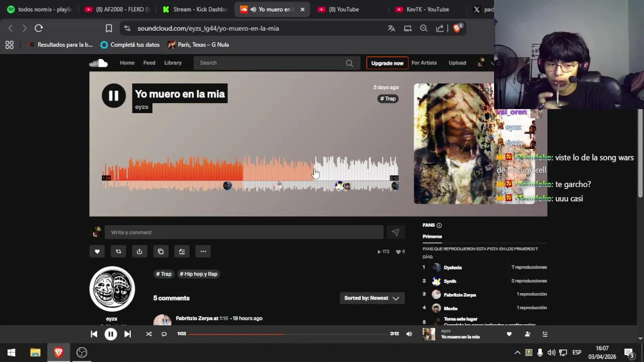Click the # Hip hop y Rap tag
This screenshot has height=362, width=644.
[x=199, y=274]
